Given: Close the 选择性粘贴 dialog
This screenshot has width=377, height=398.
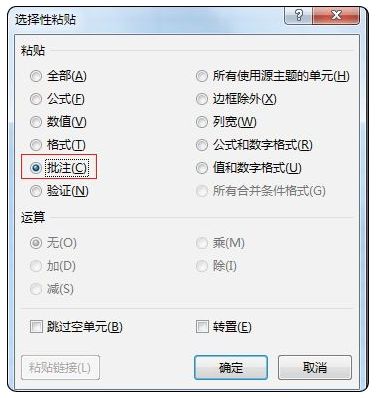Looking at the screenshot, I should point(336,16).
